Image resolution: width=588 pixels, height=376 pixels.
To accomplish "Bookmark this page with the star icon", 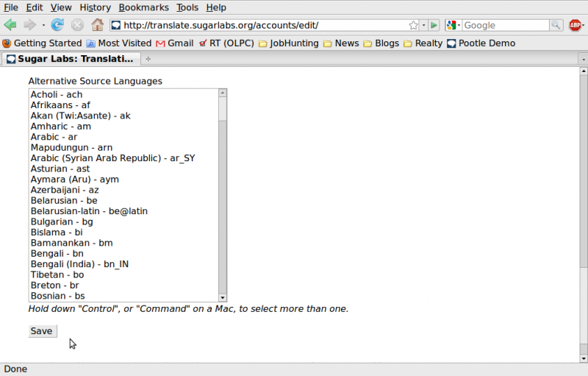I will [x=414, y=25].
